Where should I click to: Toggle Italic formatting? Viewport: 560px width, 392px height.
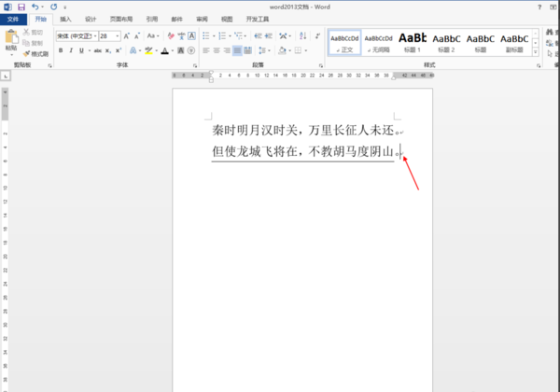(x=71, y=50)
